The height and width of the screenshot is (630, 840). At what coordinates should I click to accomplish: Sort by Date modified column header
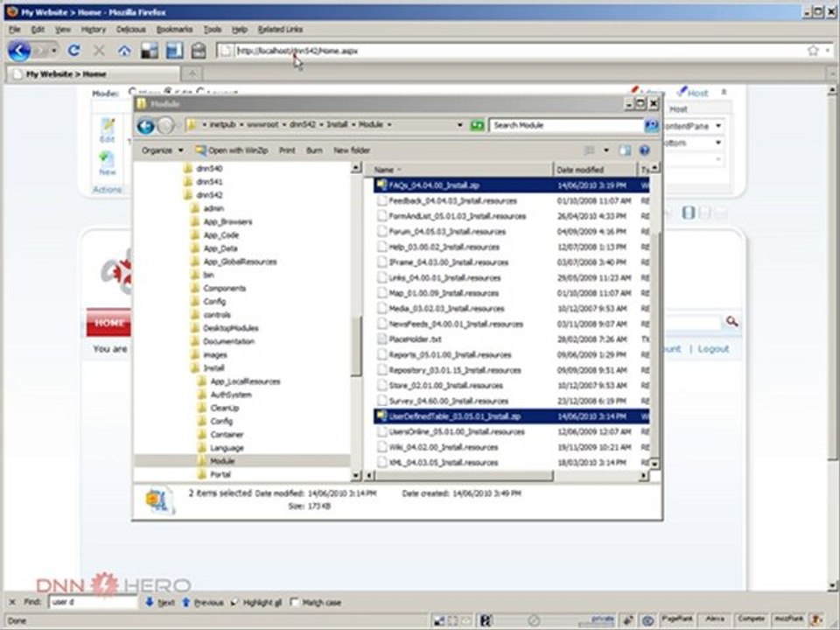pos(595,170)
